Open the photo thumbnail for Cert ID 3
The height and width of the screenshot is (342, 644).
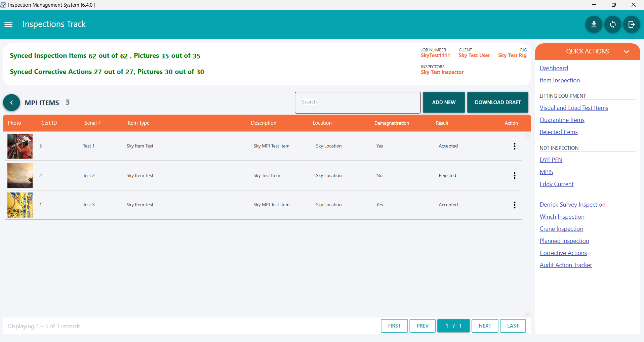pyautogui.click(x=20, y=146)
